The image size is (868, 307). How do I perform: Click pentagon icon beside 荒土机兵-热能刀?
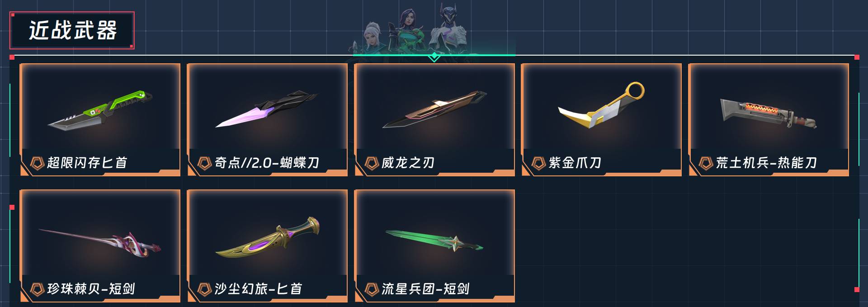(x=706, y=163)
